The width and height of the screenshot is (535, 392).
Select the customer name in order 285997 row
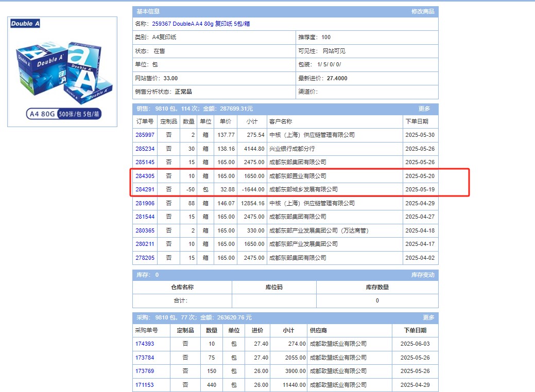pyautogui.click(x=312, y=135)
